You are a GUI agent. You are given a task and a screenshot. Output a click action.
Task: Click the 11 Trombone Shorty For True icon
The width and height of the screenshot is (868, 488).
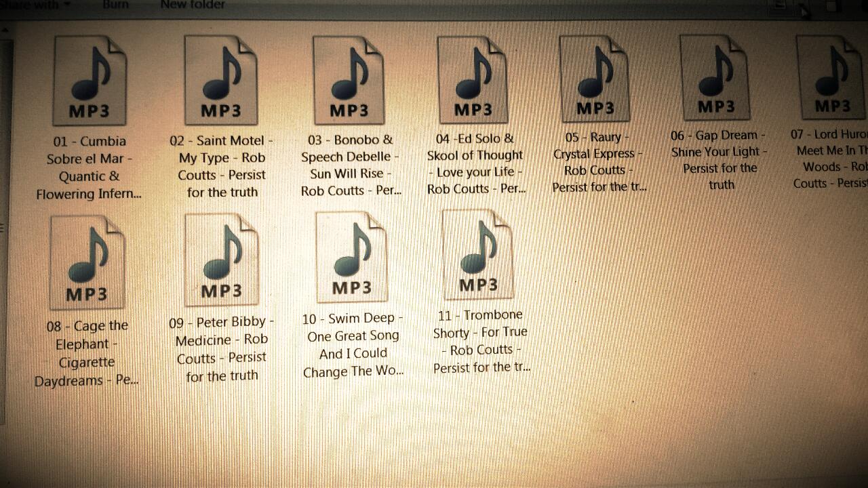(x=477, y=255)
